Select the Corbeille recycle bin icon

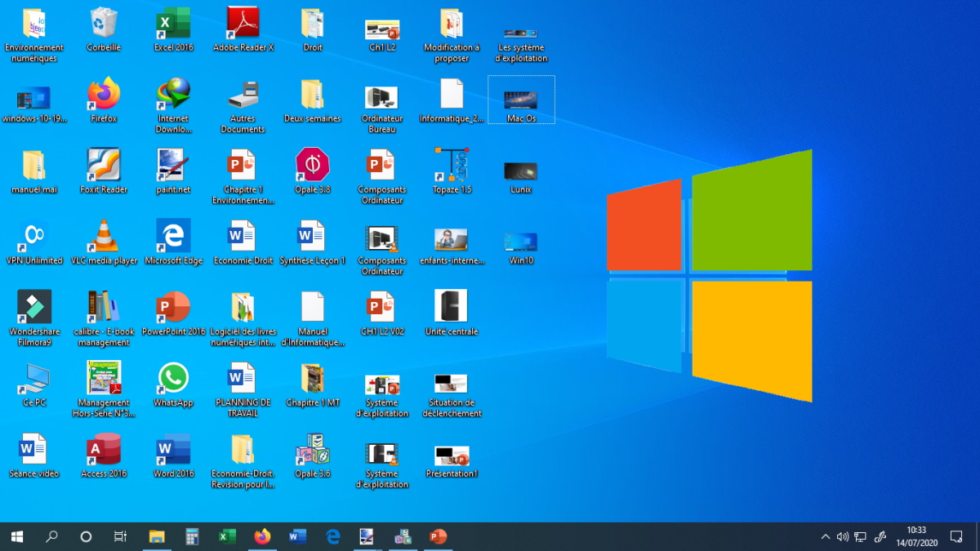[x=104, y=30]
